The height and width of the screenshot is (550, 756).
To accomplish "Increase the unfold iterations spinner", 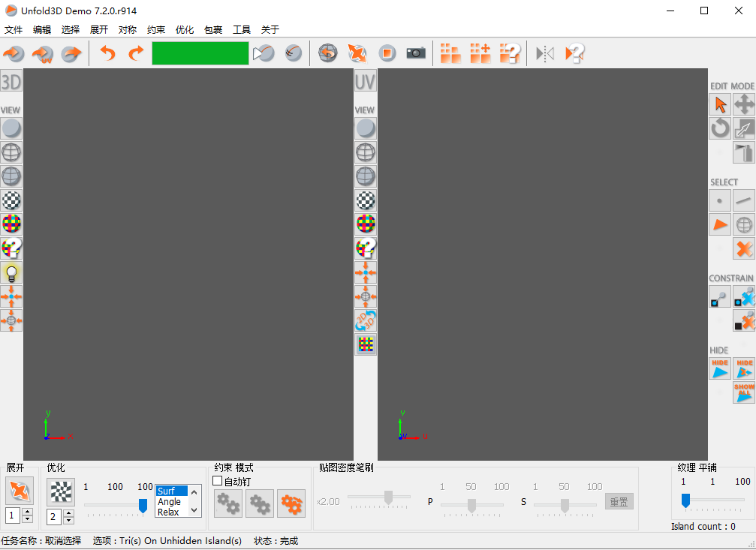I will (x=28, y=512).
